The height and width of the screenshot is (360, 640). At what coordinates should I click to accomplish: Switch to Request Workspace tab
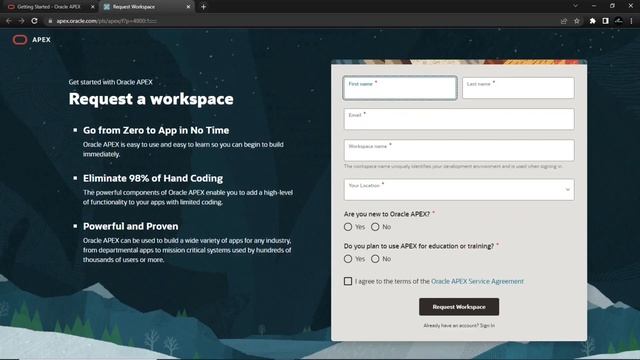pos(147,7)
